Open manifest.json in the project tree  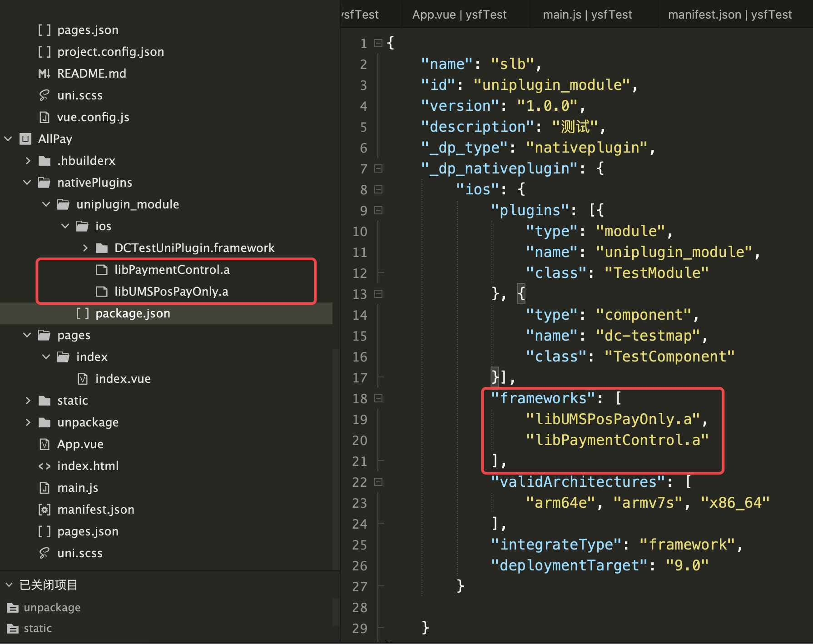95,510
